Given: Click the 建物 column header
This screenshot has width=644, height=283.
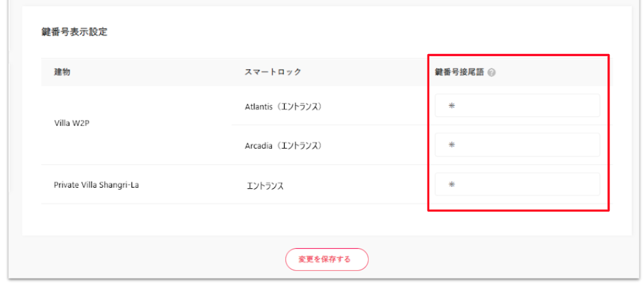Looking at the screenshot, I should 62,72.
